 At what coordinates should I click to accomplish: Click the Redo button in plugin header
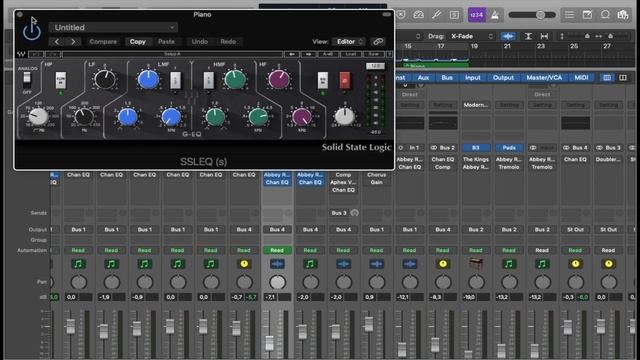(228, 42)
